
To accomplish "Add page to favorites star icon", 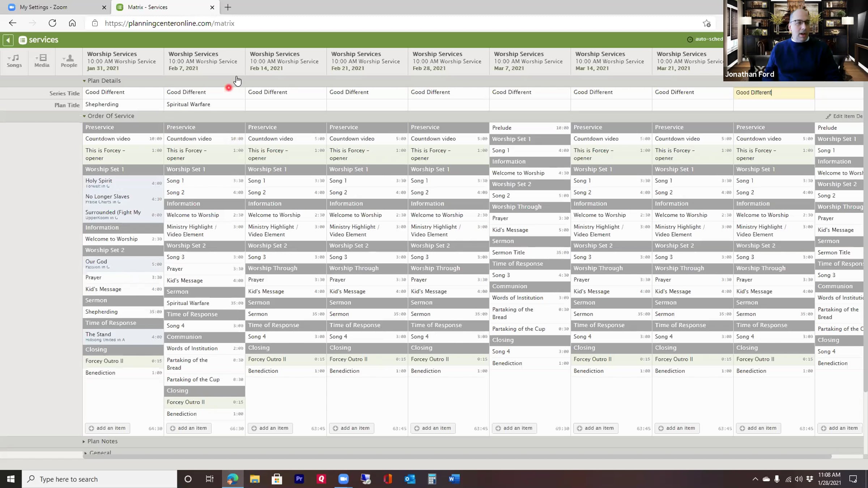I will point(707,23).
